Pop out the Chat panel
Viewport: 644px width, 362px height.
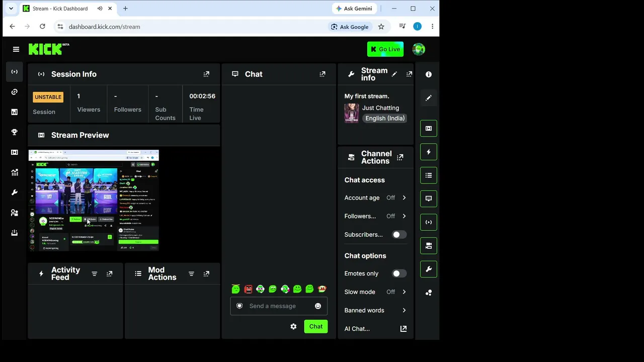tap(323, 74)
